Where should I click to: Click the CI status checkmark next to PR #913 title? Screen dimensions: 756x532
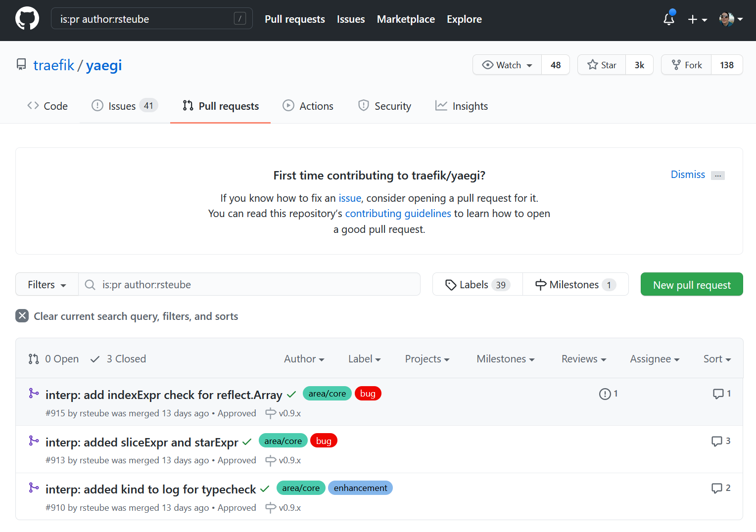click(x=246, y=442)
